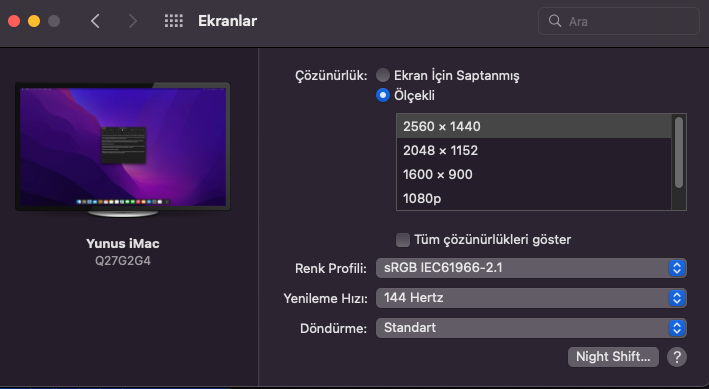Choose the 1600 × 900 resolution
Screen dimensions: 709x389
tap(534, 174)
